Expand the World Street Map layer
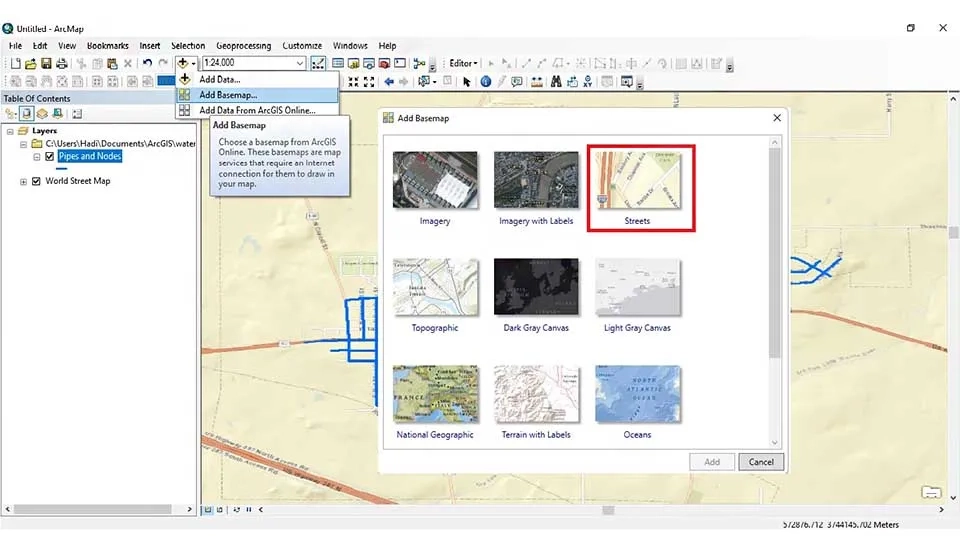The image size is (960, 548). (x=24, y=181)
